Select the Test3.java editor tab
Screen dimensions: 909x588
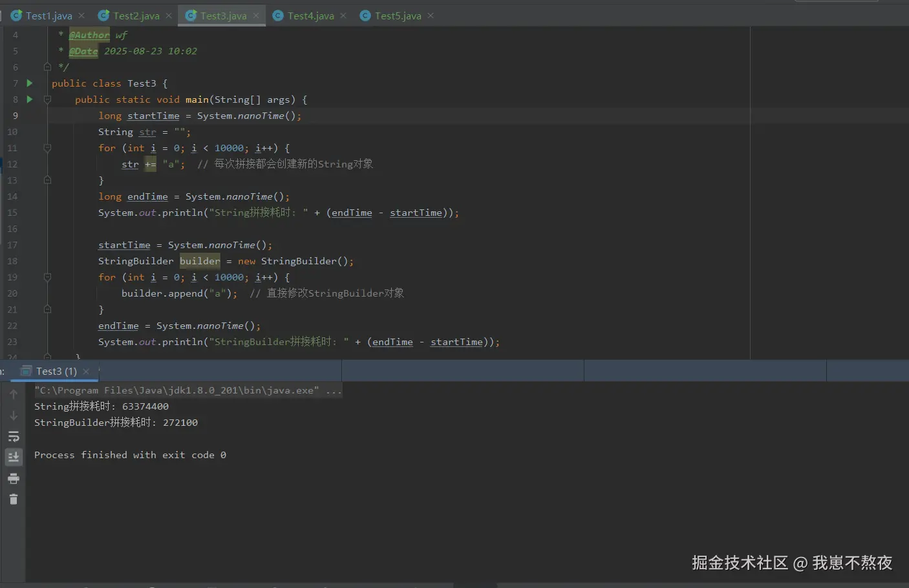click(223, 16)
